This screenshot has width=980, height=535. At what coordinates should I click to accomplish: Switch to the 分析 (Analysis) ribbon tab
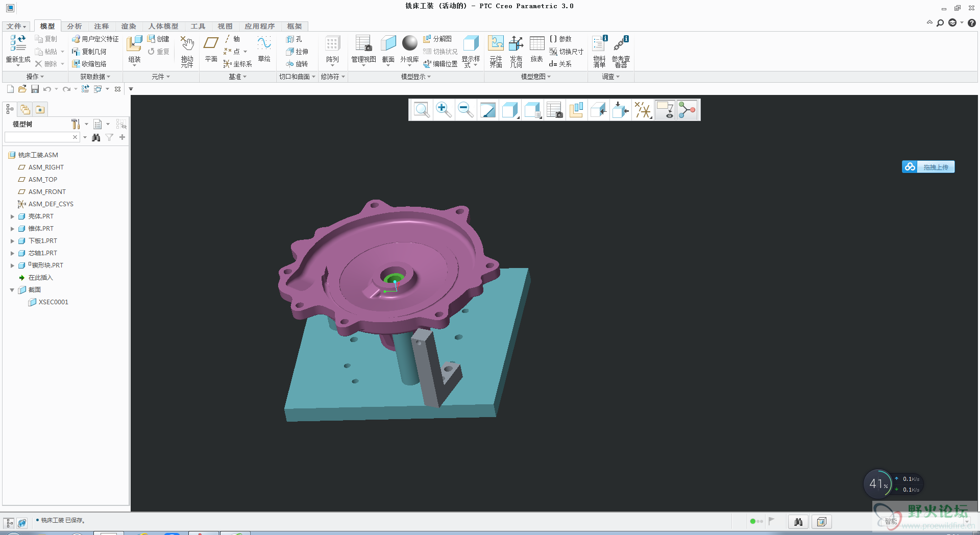75,26
